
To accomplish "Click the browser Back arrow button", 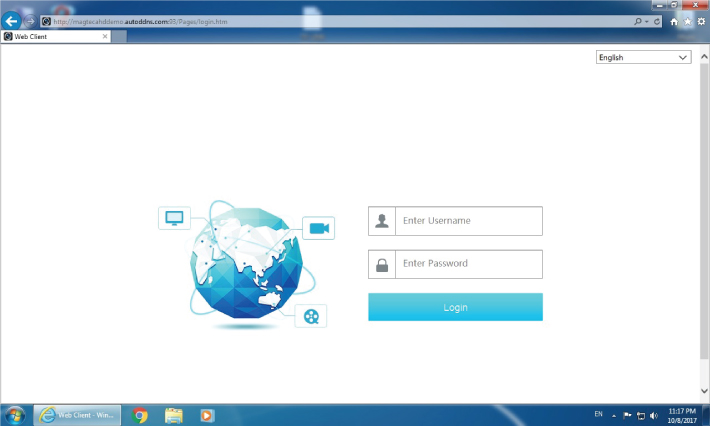I will tap(11, 21).
